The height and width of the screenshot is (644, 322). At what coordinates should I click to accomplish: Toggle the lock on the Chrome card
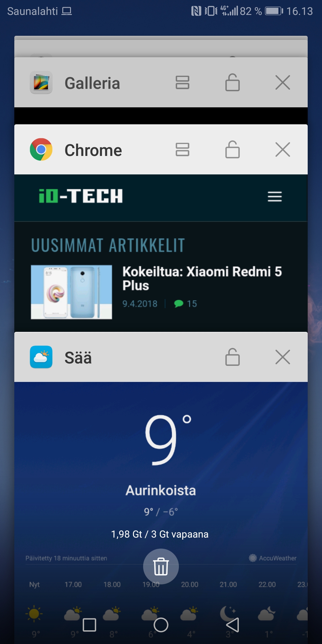click(x=233, y=149)
